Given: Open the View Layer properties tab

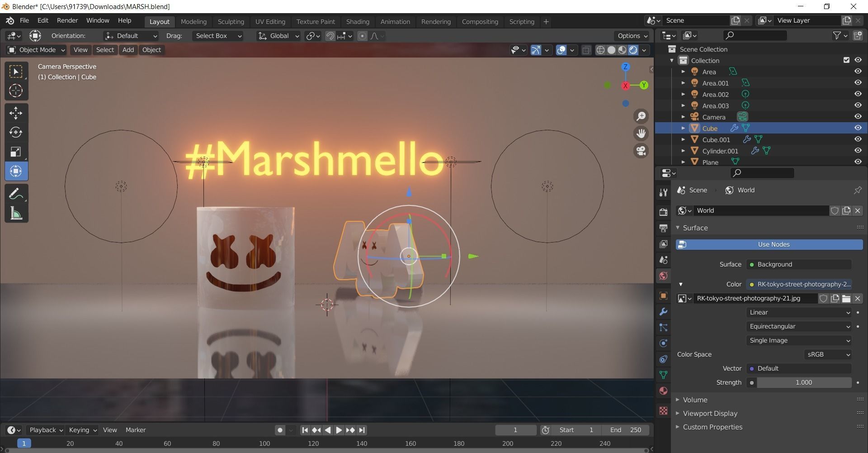Looking at the screenshot, I should point(663,243).
